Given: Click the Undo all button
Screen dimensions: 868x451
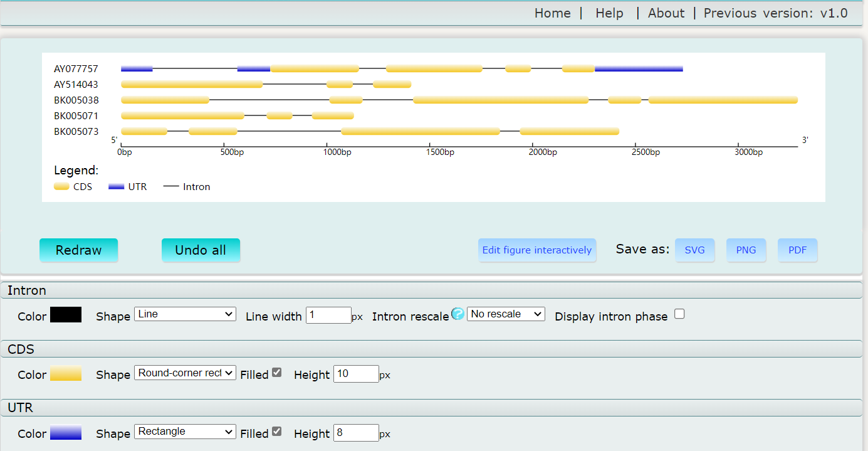Looking at the screenshot, I should 201,250.
